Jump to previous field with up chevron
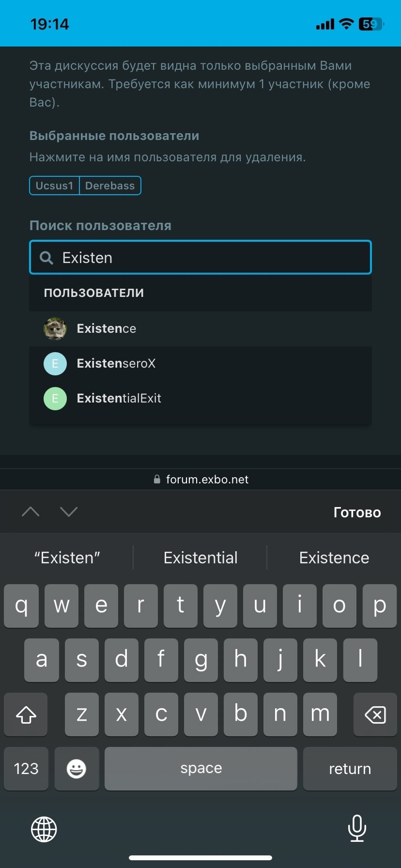Image resolution: width=401 pixels, height=868 pixels. (x=31, y=511)
